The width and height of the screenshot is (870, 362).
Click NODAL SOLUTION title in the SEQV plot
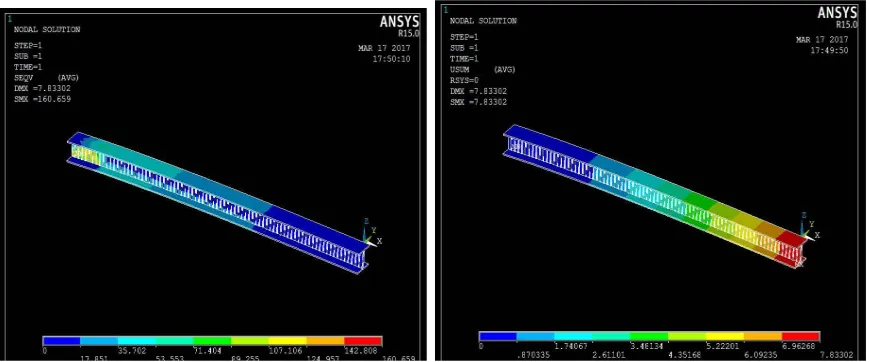click(47, 30)
